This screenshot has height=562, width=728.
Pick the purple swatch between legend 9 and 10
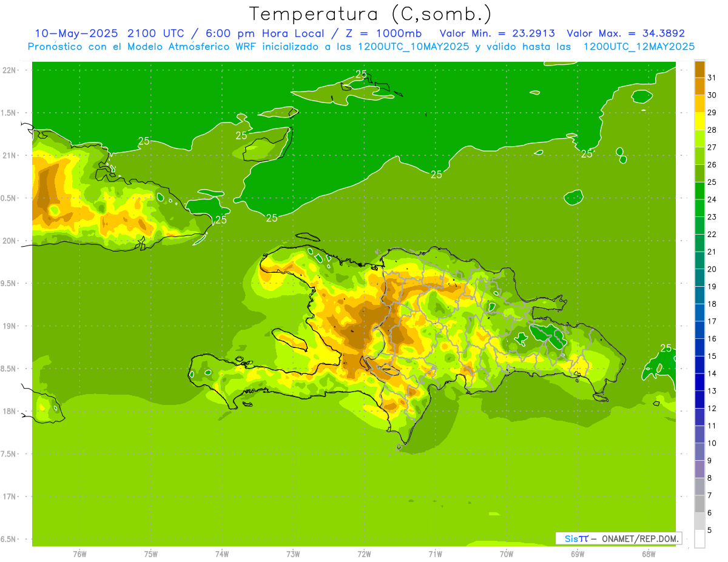click(x=699, y=452)
